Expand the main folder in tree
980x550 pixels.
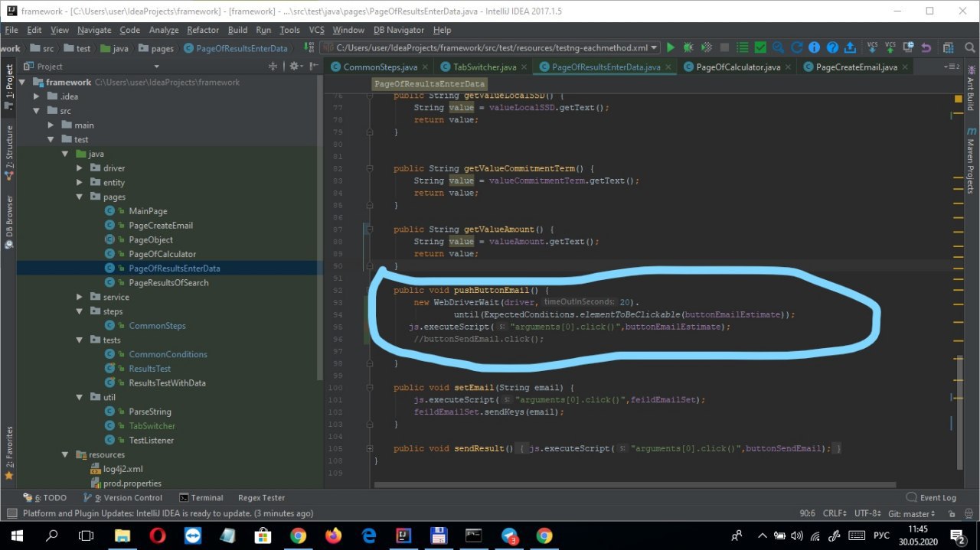click(x=51, y=125)
